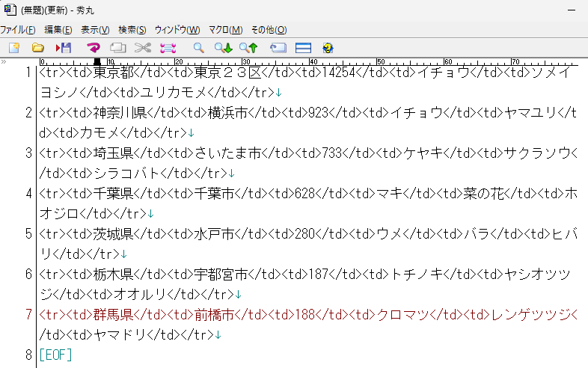
Task: Click line number 8
Action: click(29, 355)
